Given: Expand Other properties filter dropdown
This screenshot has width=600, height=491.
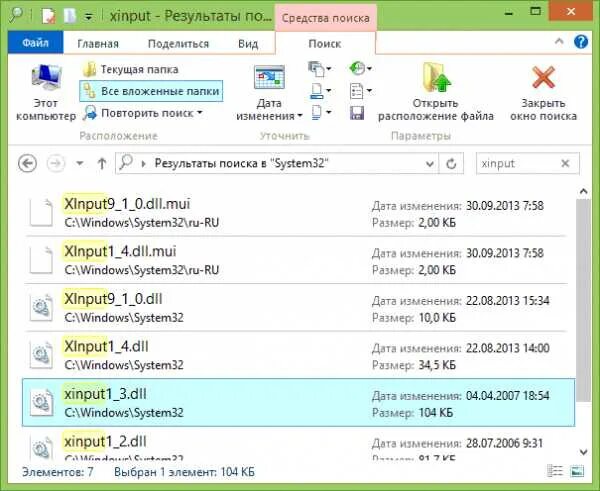Looking at the screenshot, I should pyautogui.click(x=321, y=113).
